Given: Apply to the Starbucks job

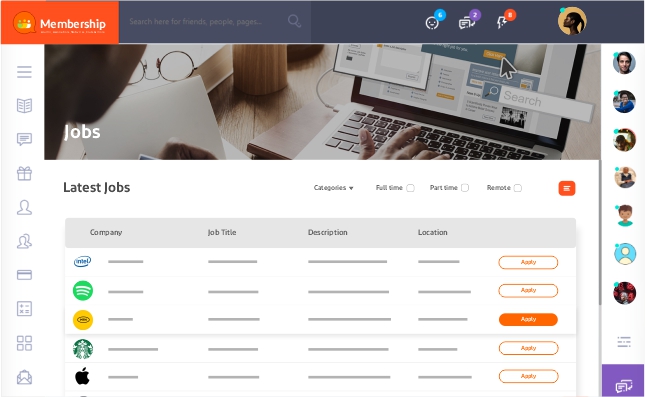Looking at the screenshot, I should pyautogui.click(x=528, y=348).
